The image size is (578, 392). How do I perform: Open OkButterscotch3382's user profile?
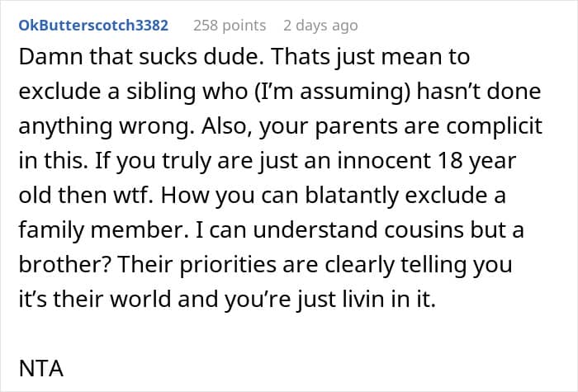pyautogui.click(x=93, y=26)
